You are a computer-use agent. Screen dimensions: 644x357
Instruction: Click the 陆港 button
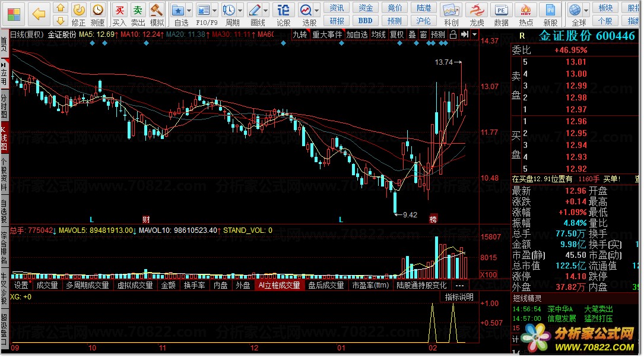423,8
